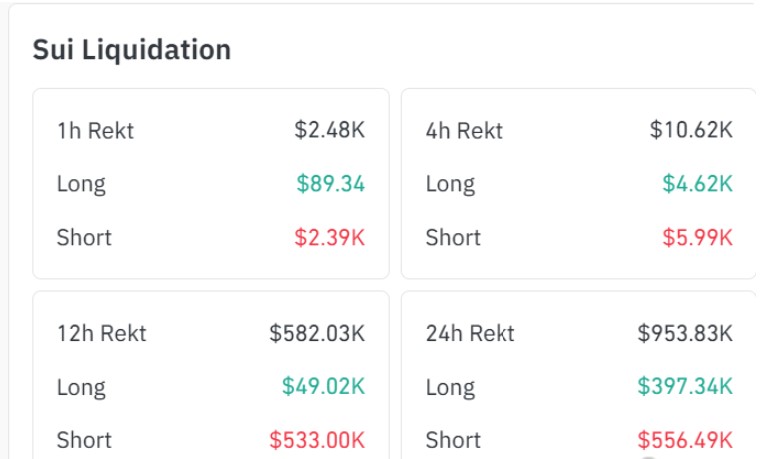The image size is (780, 459).
Task: Click the 24h Long value $397.34K
Action: point(685,386)
